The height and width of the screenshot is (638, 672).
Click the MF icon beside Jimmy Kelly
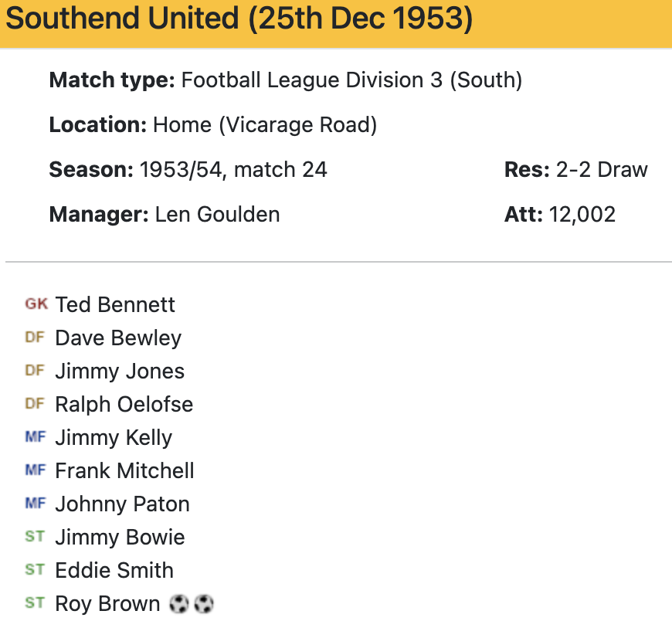pos(36,437)
